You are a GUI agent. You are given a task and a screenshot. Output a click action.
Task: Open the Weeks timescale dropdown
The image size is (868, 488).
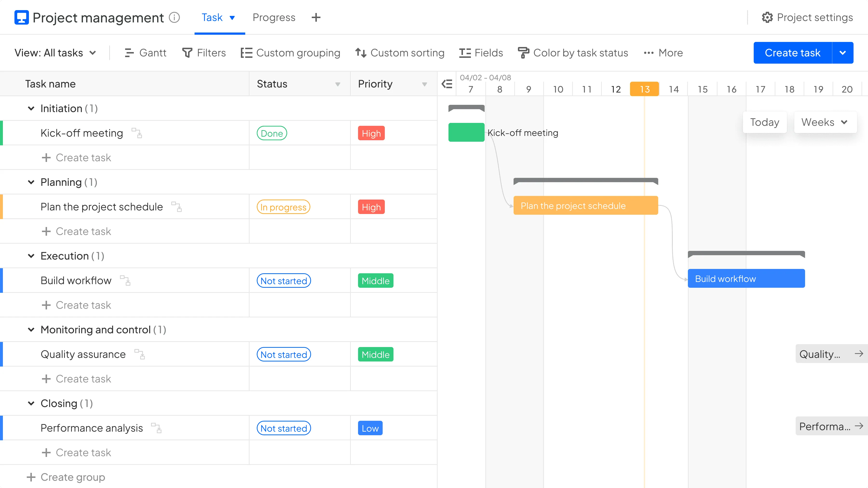[825, 122]
